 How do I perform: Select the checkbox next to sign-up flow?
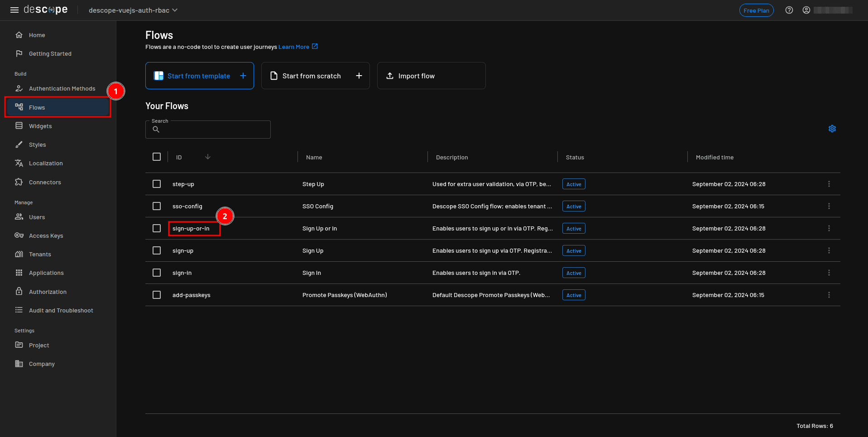pos(157,250)
